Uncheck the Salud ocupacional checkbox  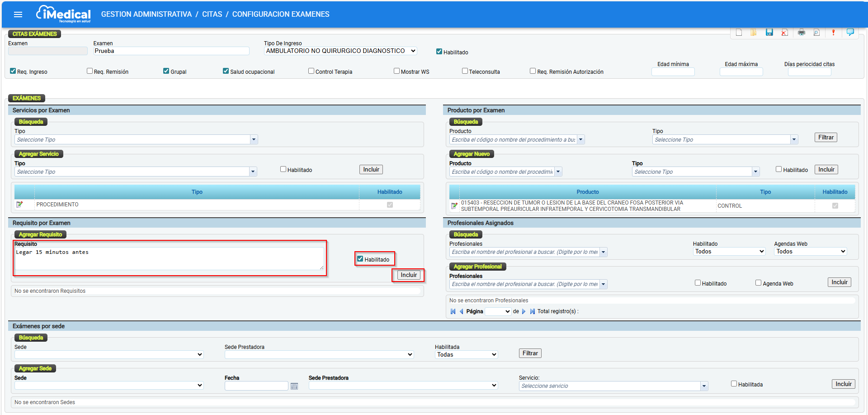(226, 71)
